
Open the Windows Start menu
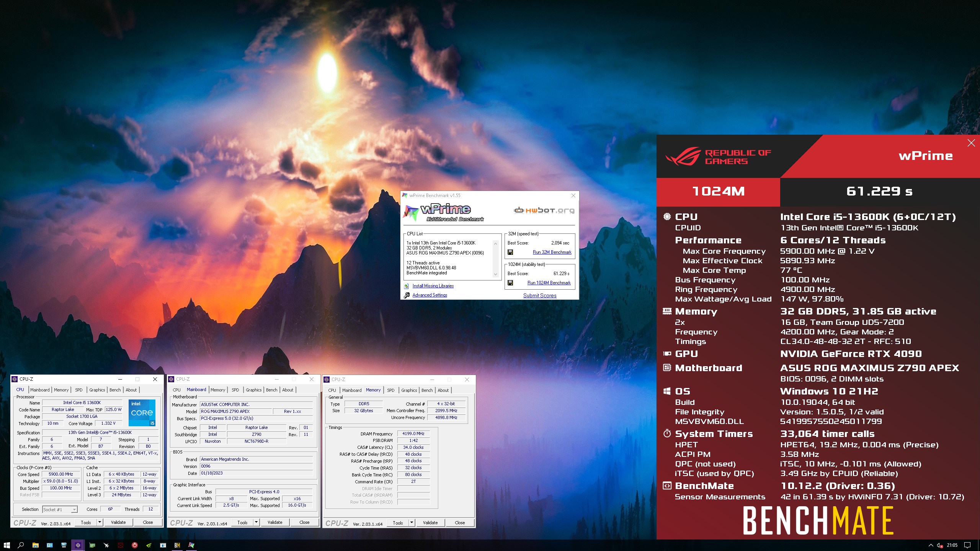7,545
